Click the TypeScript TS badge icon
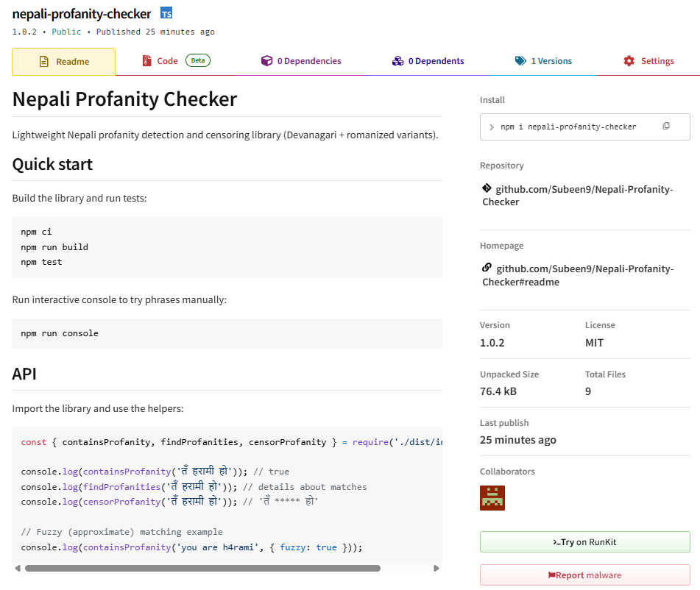The height and width of the screenshot is (590, 700). [x=166, y=13]
